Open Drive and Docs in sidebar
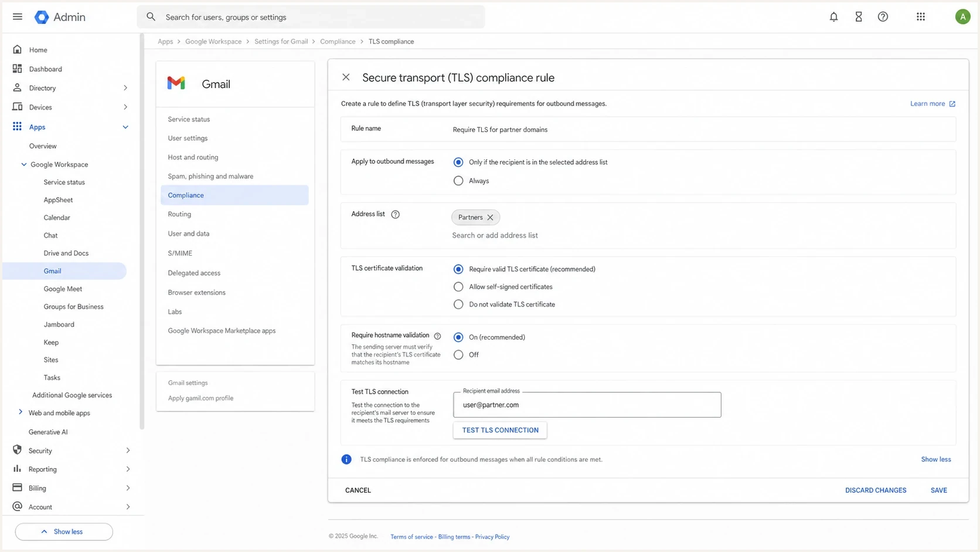Screen dimensions: 980x552 [x=66, y=253]
